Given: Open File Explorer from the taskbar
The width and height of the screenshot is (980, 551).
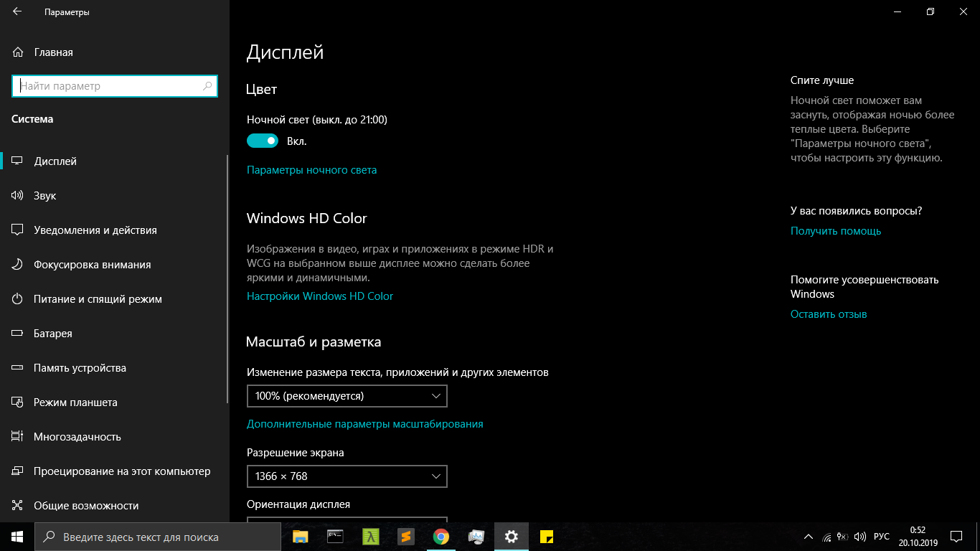Looking at the screenshot, I should [301, 537].
